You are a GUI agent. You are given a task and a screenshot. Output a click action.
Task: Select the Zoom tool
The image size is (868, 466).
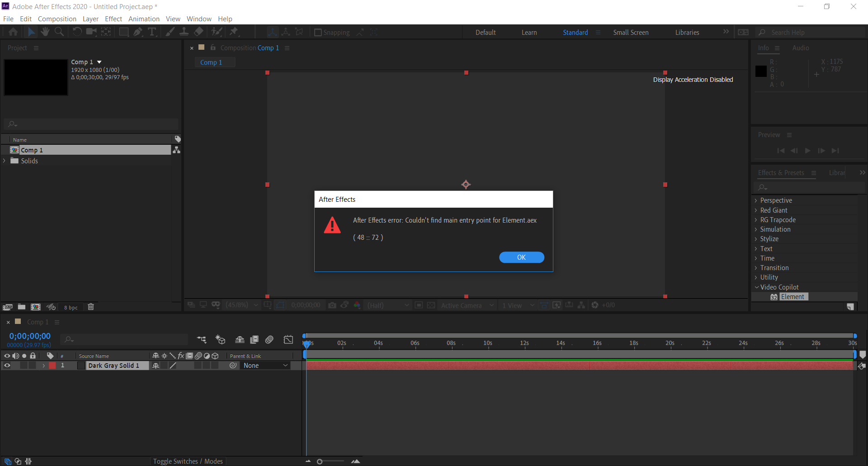point(59,32)
